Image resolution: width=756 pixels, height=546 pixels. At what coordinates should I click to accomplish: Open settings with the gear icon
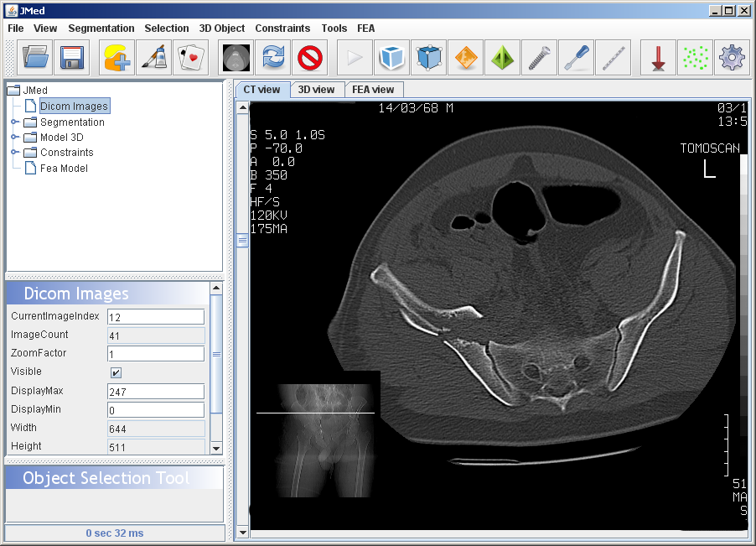click(732, 58)
